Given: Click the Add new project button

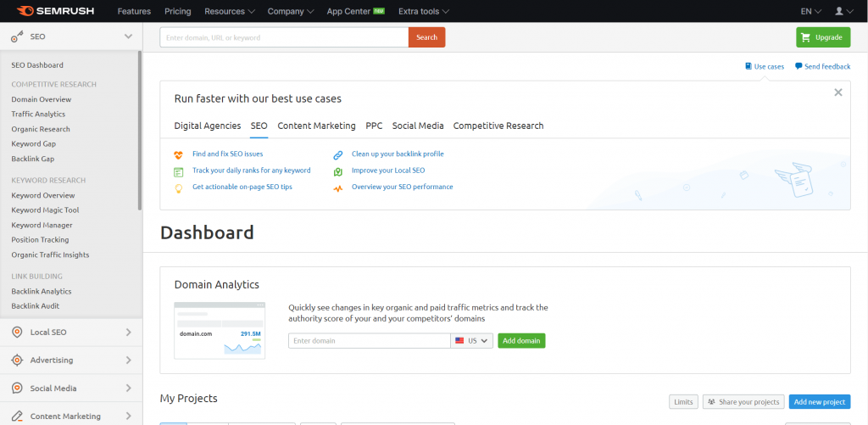Looking at the screenshot, I should pos(820,402).
